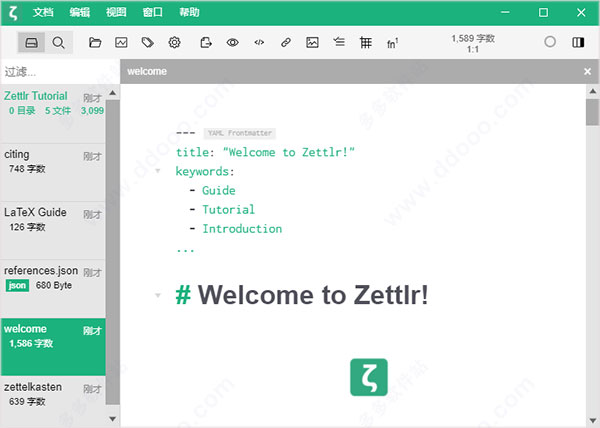Insert a footnote with fn icon
The height and width of the screenshot is (428, 600).
click(393, 43)
